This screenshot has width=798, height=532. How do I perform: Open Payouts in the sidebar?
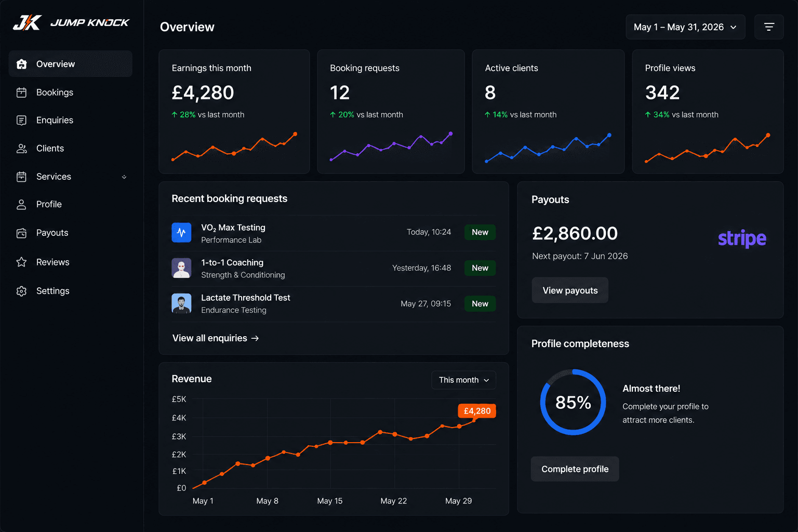71,233
